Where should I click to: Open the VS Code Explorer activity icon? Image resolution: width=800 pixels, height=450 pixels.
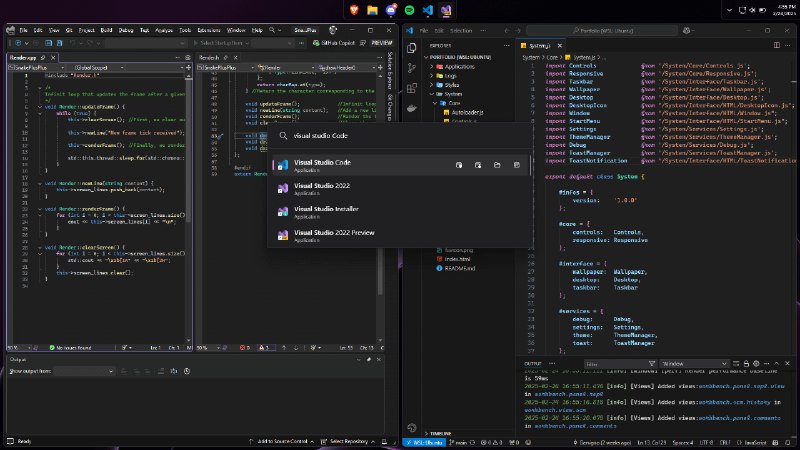(x=412, y=48)
